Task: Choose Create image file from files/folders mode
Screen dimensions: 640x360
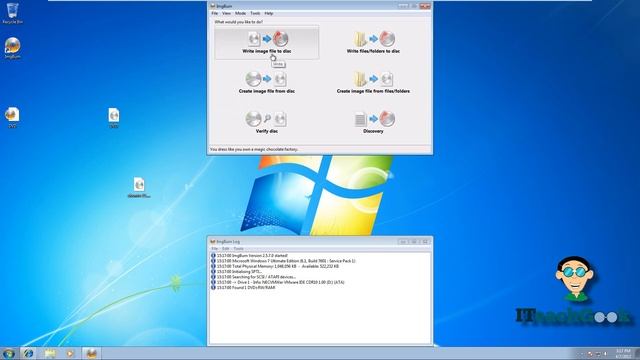Action: (373, 82)
